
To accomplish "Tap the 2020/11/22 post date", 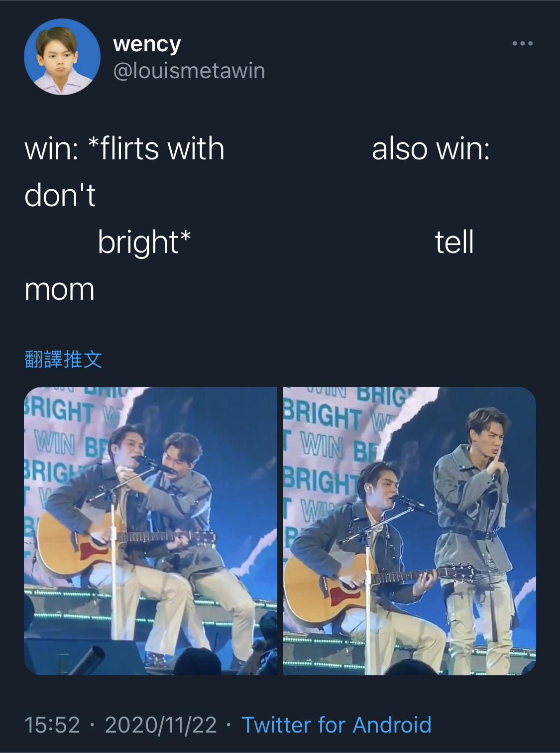I will pos(161,725).
